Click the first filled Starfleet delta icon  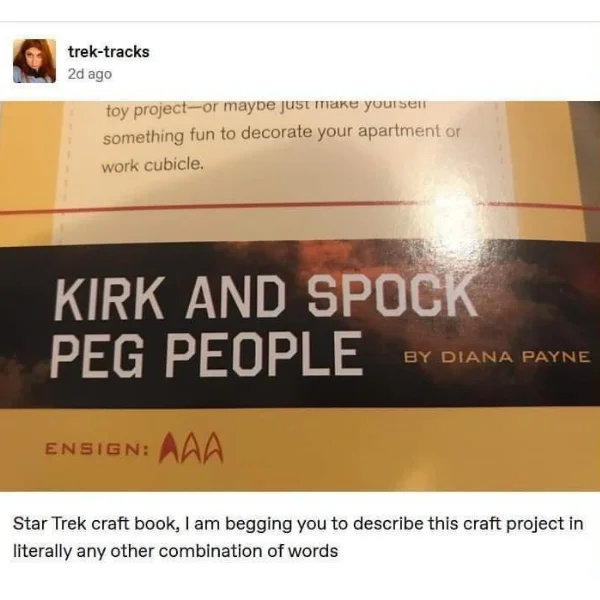pyautogui.click(x=170, y=448)
